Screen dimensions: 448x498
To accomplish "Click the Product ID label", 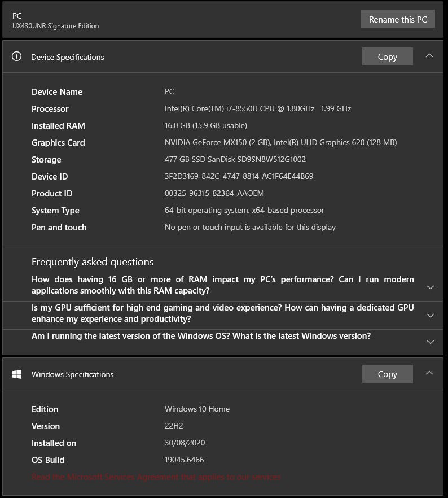I will tap(52, 194).
